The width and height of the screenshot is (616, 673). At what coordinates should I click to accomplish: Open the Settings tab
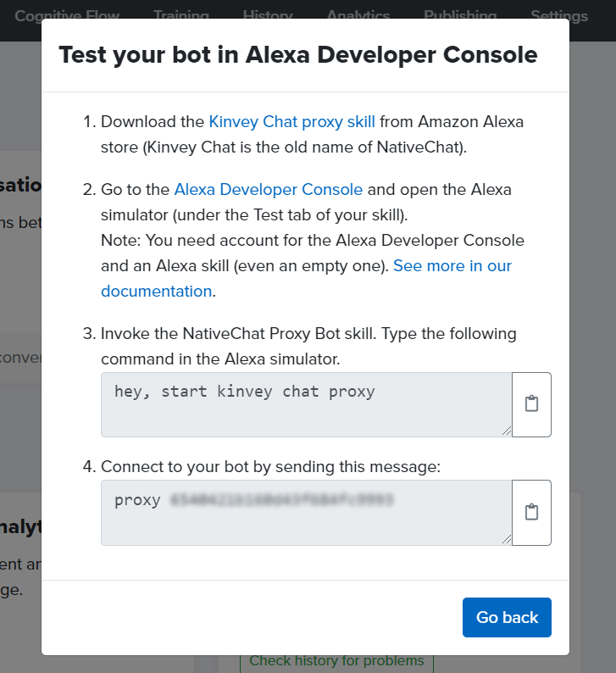[559, 15]
